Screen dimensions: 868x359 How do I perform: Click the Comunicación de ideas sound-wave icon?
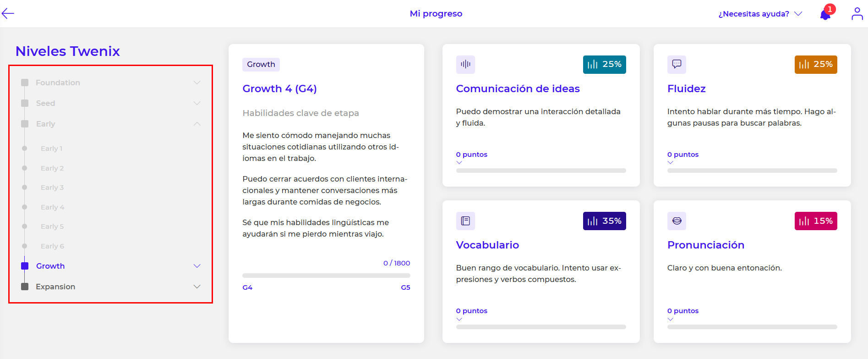465,64
